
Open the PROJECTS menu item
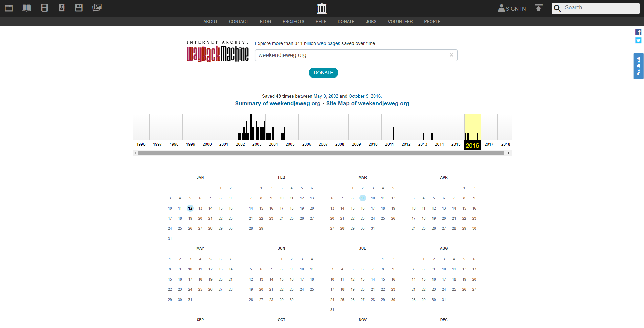293,22
